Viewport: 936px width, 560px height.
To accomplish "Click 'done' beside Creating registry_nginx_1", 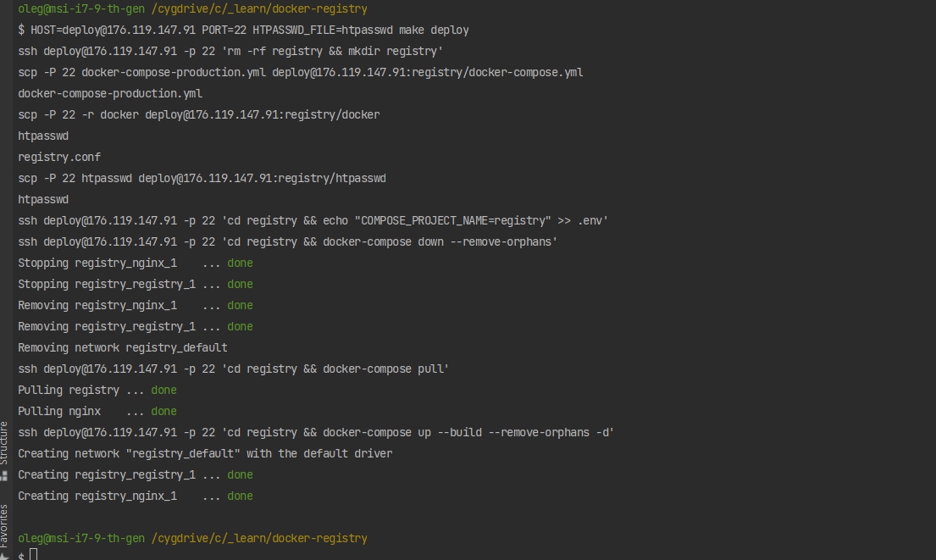I will [x=240, y=496].
